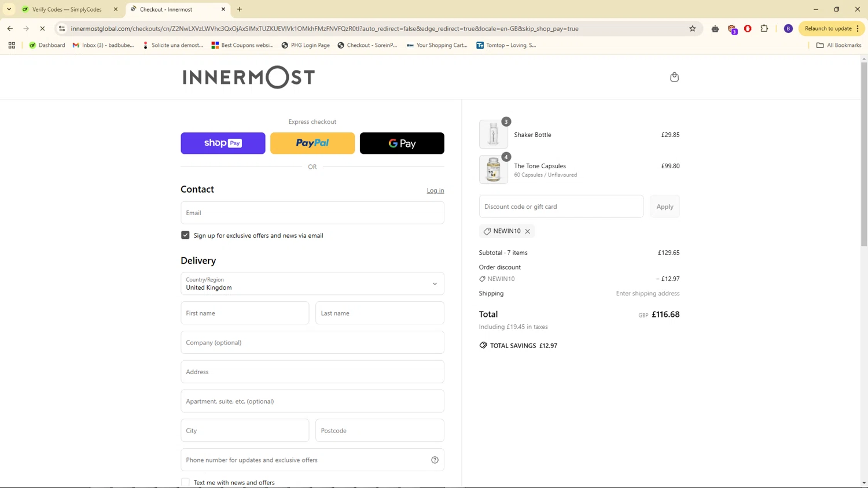Open the coupon extension icon with badge
The height and width of the screenshot is (488, 868).
[732, 29]
